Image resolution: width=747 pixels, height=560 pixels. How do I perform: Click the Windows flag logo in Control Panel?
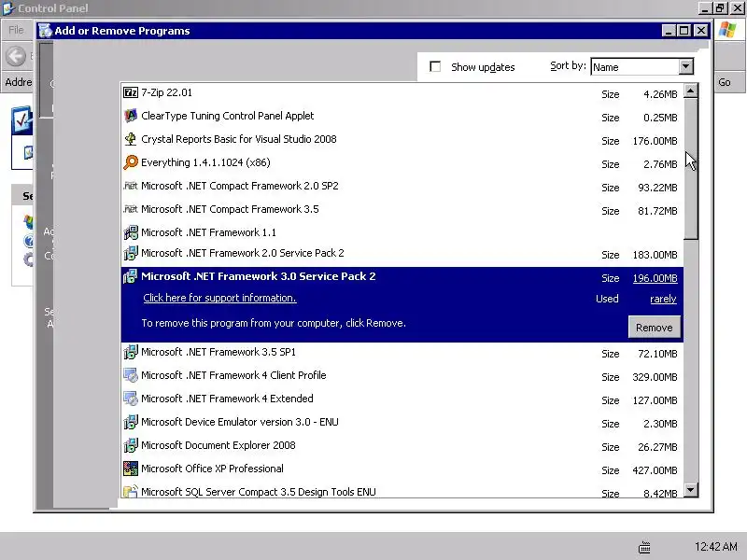coord(727,30)
